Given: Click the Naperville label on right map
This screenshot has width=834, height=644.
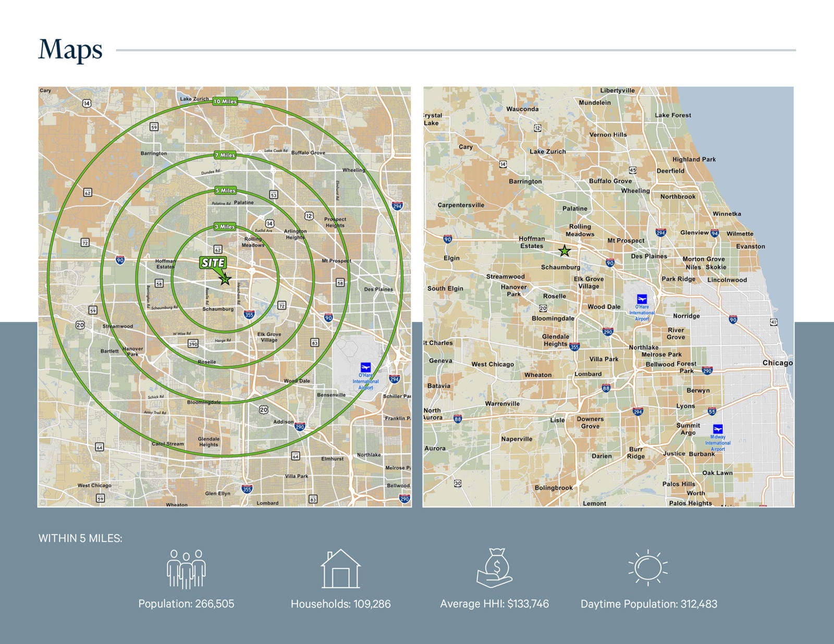Looking at the screenshot, I should point(517,439).
